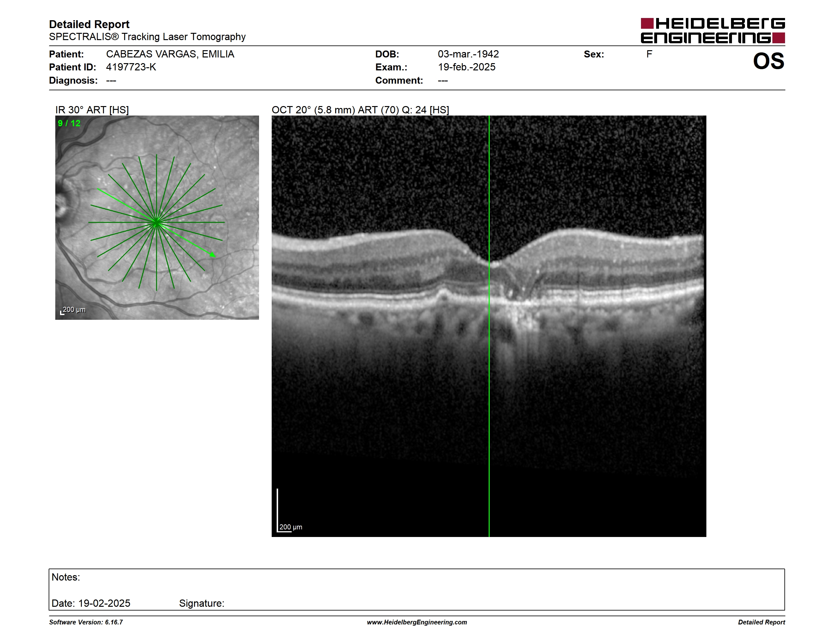
Task: Click the Sex value F
Action: [x=649, y=54]
